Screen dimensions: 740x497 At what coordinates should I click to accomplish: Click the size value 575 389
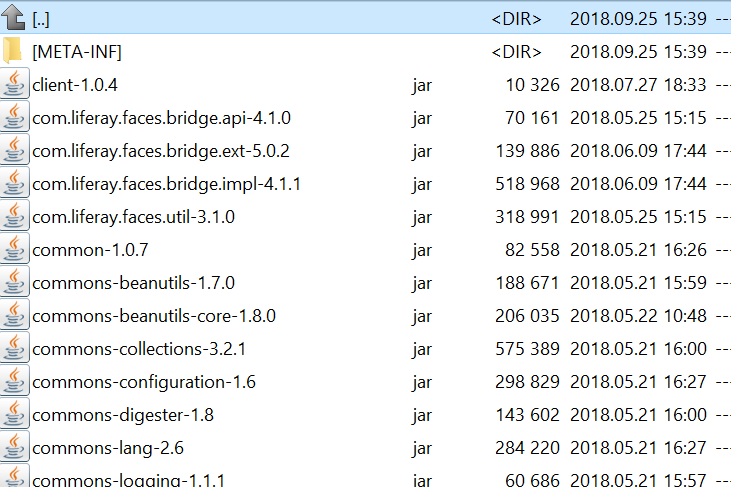pos(527,349)
